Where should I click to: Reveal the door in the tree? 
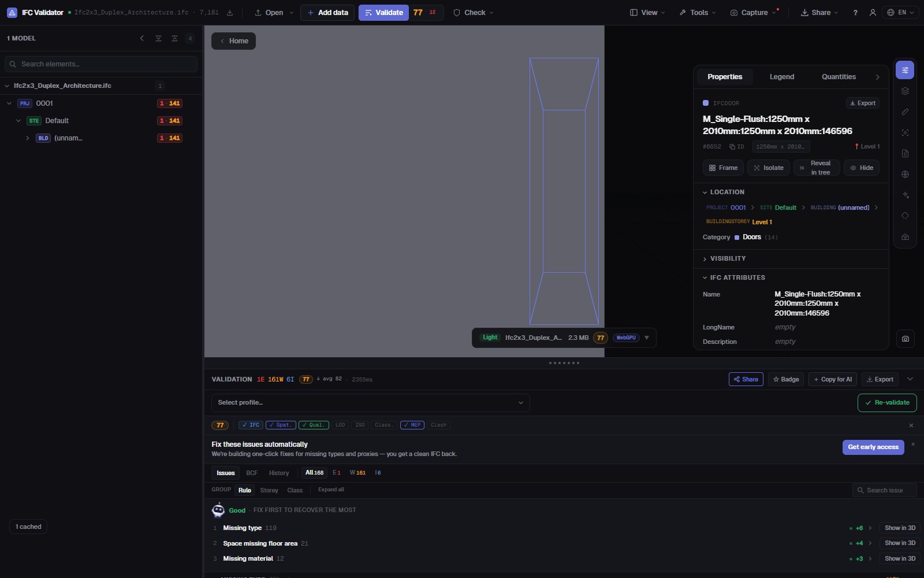(x=817, y=168)
